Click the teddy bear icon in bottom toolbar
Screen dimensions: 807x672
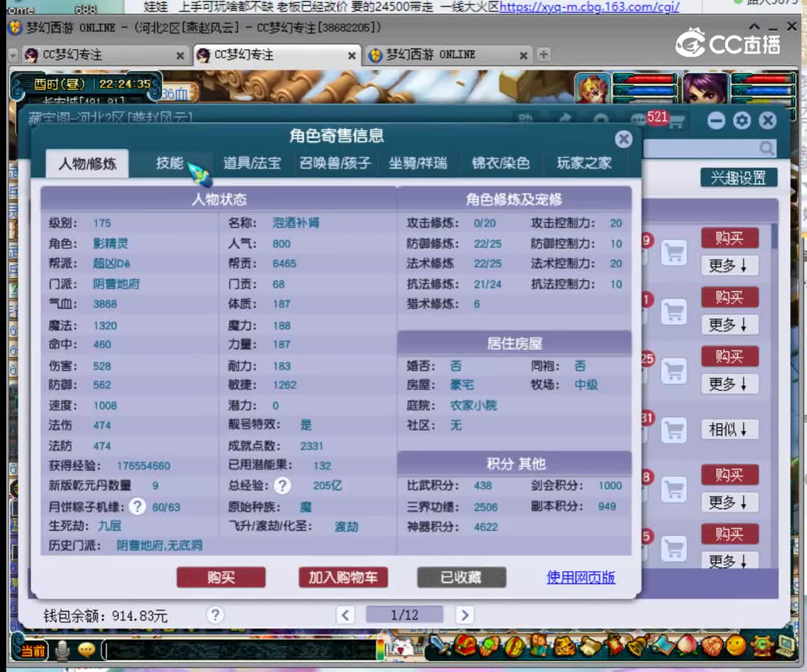(538, 646)
